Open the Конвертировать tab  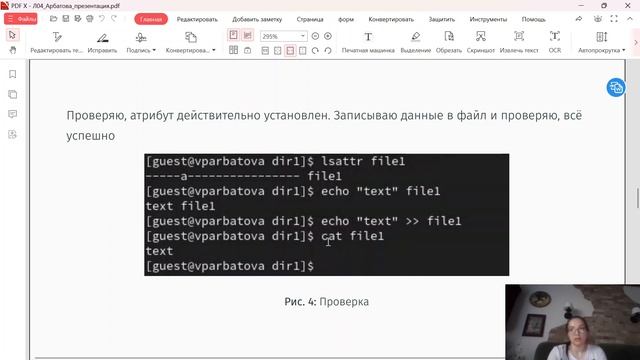(391, 19)
